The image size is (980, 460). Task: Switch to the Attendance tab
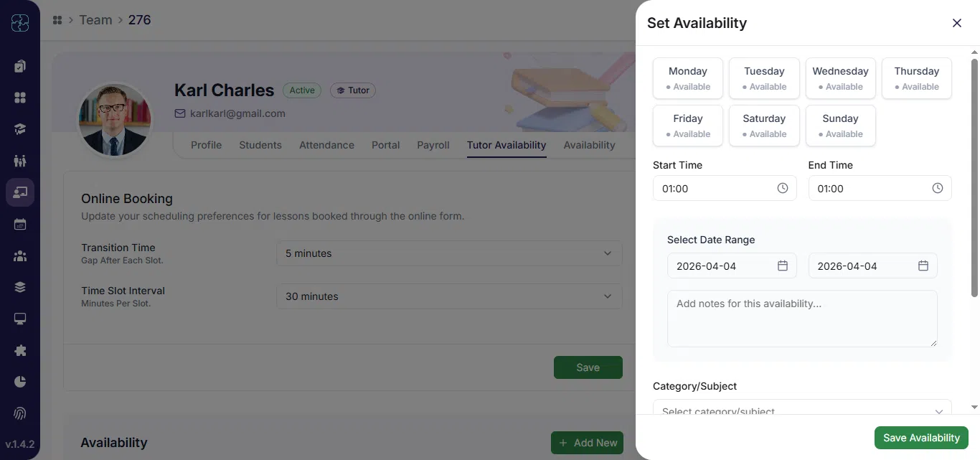point(326,145)
